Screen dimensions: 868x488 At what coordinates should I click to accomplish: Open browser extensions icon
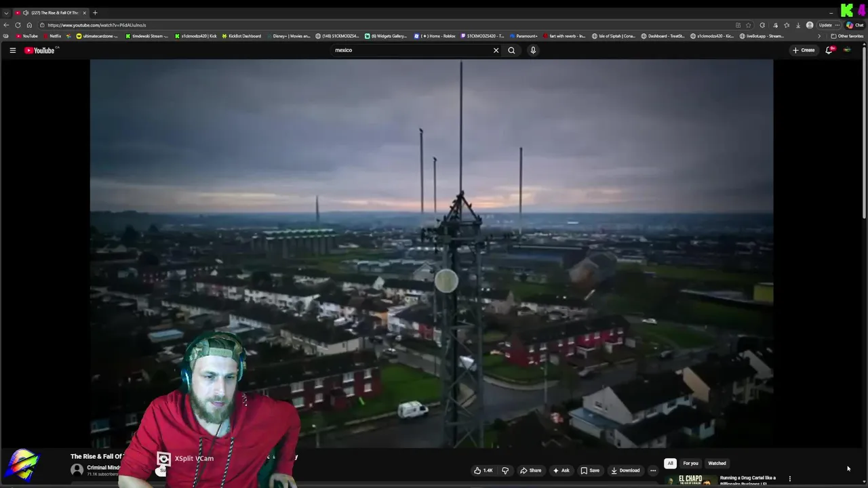coord(762,25)
